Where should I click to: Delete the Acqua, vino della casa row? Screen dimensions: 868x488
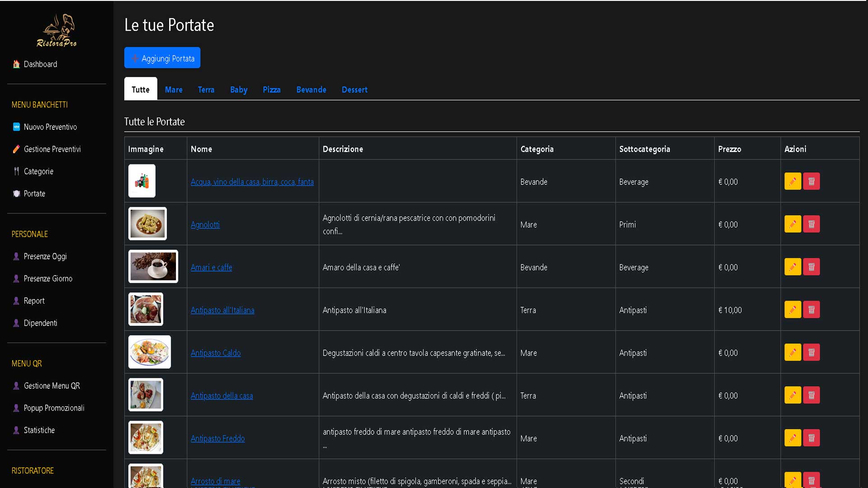tap(811, 181)
